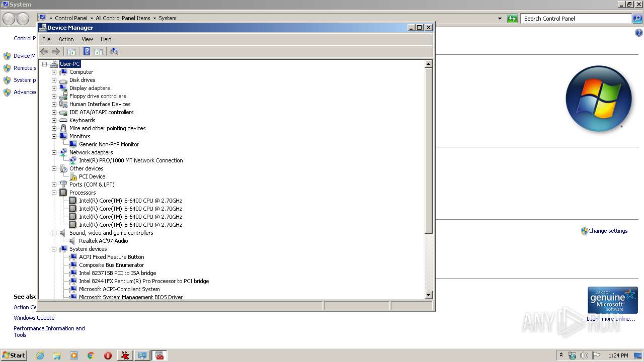Click the device tree scrollbar down arrow
Image resolution: width=644 pixels, height=362 pixels.
click(x=429, y=295)
